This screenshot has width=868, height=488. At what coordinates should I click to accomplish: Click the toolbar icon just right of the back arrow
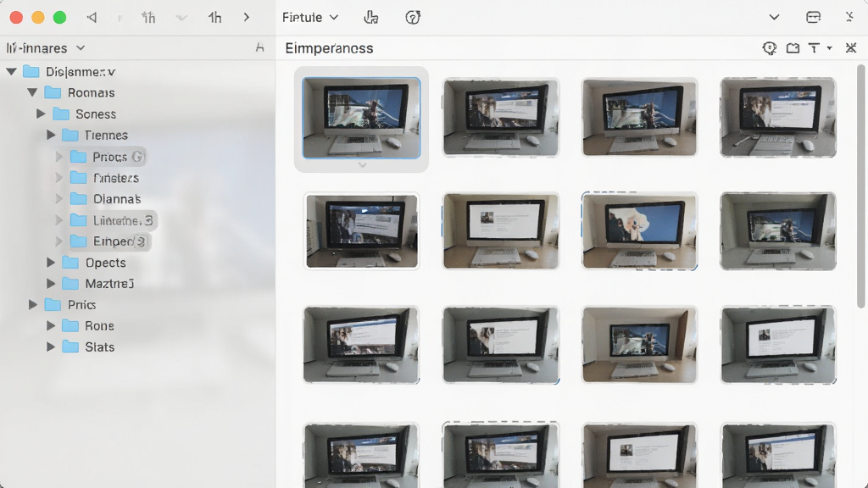[148, 18]
